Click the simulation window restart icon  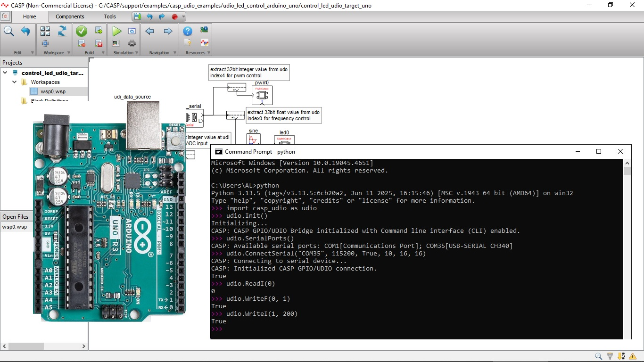[x=132, y=31]
